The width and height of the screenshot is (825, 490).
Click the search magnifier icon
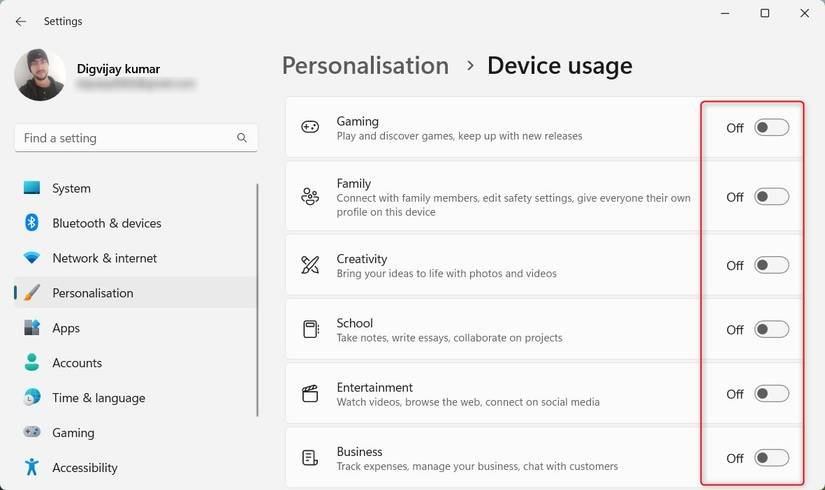242,138
